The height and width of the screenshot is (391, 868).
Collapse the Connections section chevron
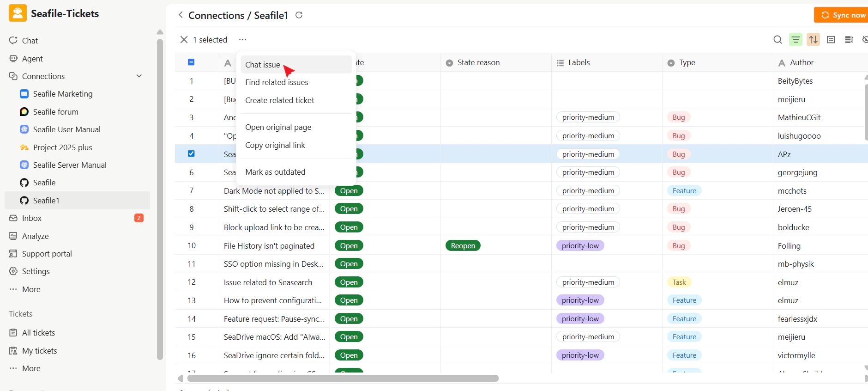tap(139, 76)
